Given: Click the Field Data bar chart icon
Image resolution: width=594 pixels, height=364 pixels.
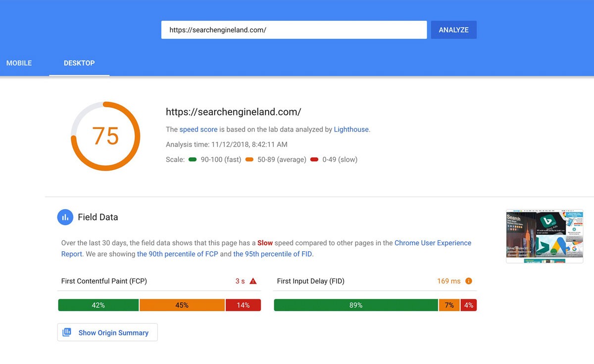Looking at the screenshot, I should (x=65, y=217).
